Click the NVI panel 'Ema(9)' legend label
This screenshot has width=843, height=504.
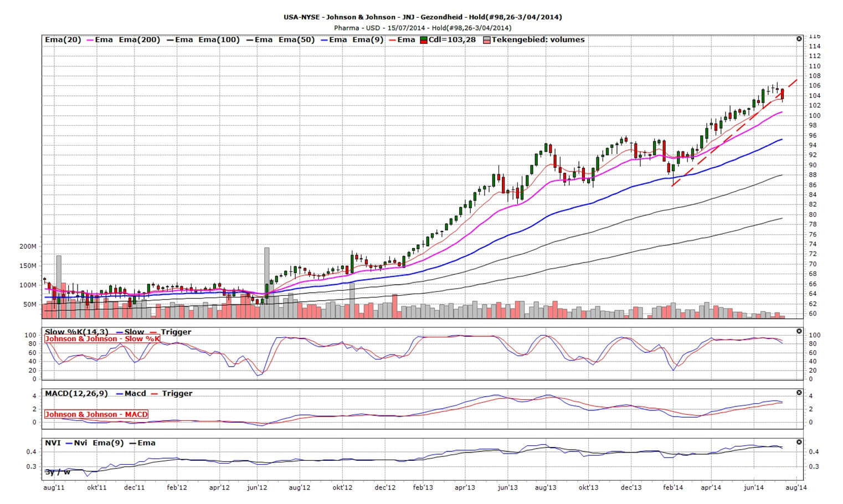click(107, 443)
